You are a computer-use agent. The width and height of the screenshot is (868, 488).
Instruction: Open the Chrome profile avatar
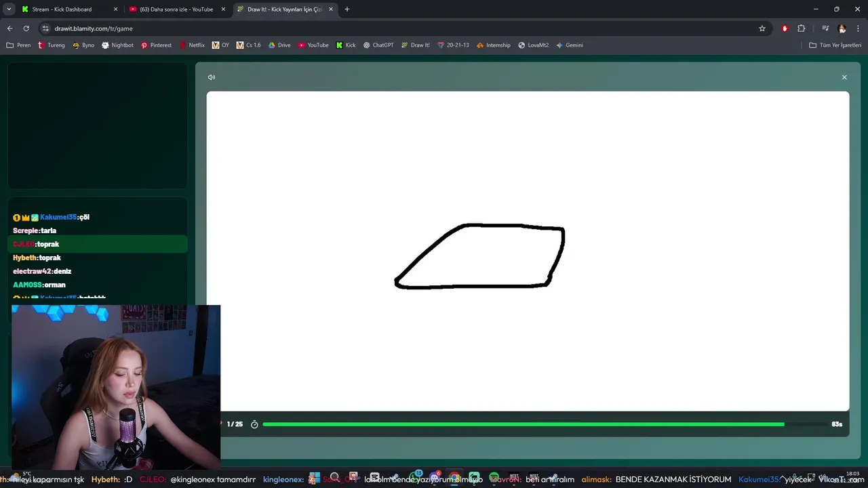[x=842, y=28]
